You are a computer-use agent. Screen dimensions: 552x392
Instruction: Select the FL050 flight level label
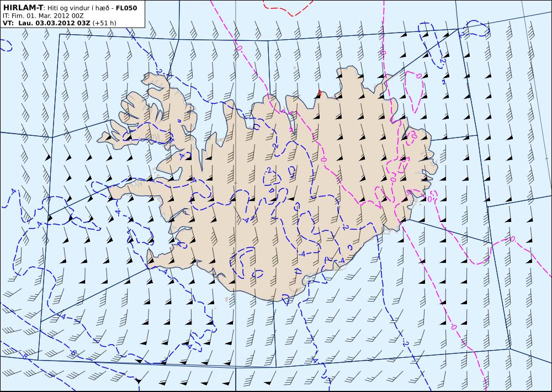126,7
